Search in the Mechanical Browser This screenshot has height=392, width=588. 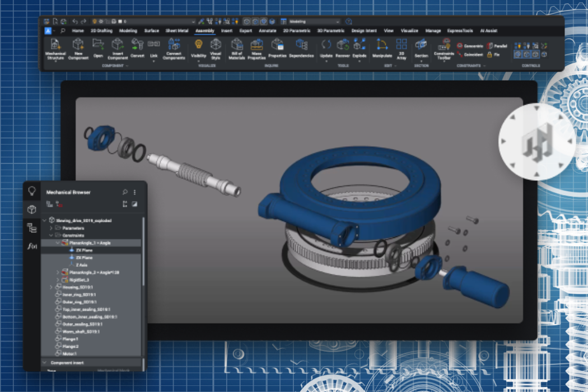[125, 192]
